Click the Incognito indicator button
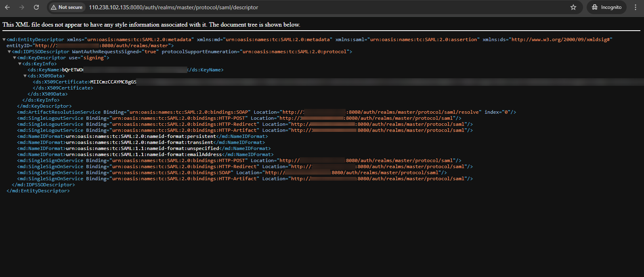The width and height of the screenshot is (644, 277). 606,7
